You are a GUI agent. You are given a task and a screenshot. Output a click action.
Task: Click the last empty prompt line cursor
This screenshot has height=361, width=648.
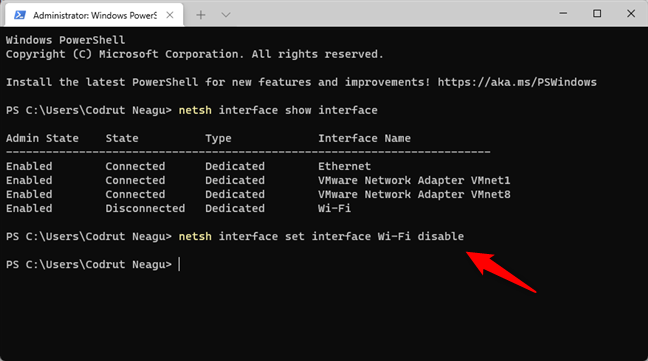179,264
